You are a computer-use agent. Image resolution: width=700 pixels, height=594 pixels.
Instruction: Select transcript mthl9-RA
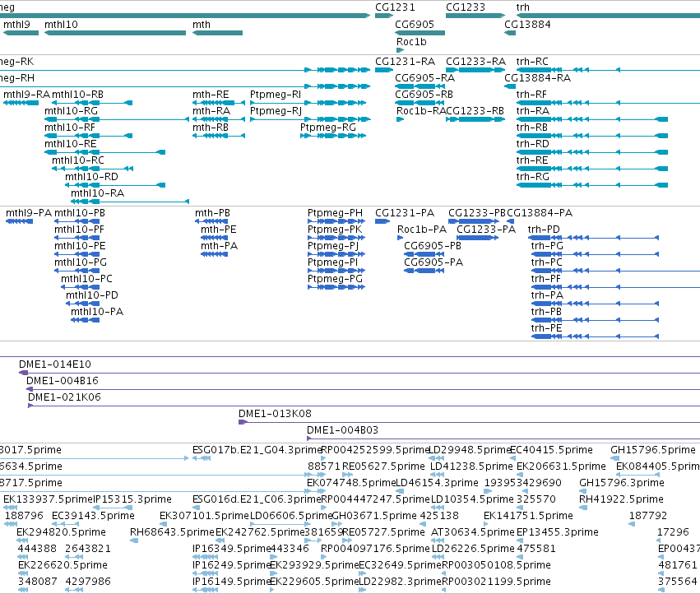coord(26,95)
